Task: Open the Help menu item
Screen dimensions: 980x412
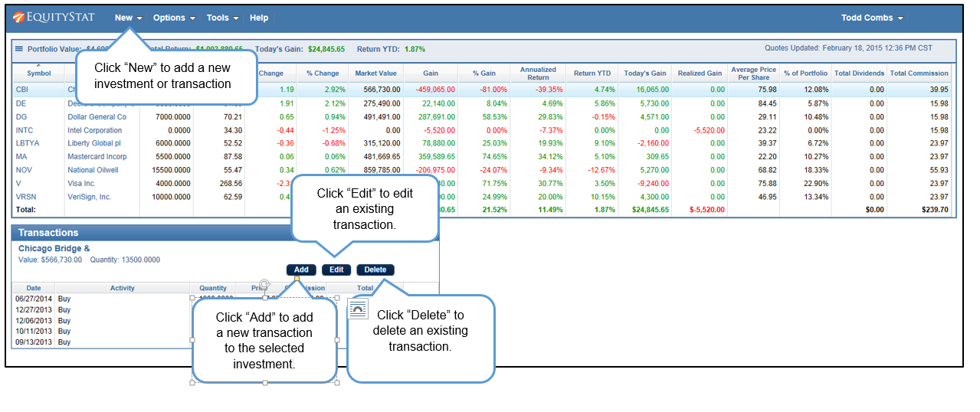Action: 259,18
